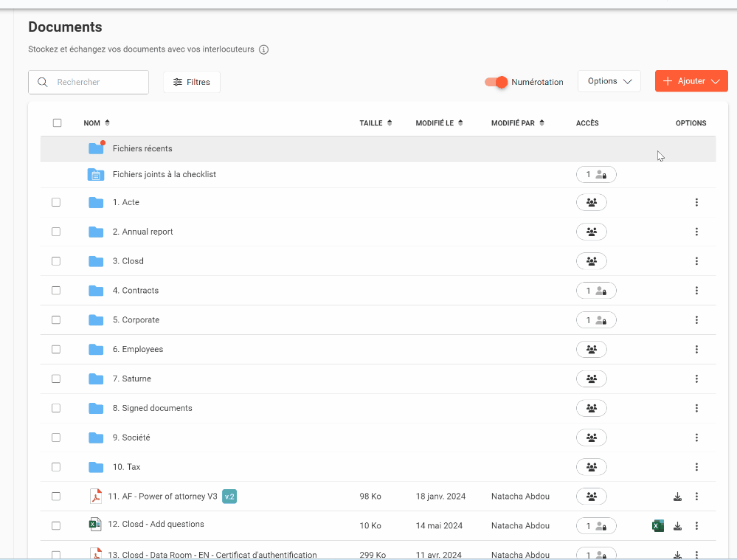Toggle the Numérotation switch off
The width and height of the screenshot is (737, 560).
pyautogui.click(x=496, y=82)
